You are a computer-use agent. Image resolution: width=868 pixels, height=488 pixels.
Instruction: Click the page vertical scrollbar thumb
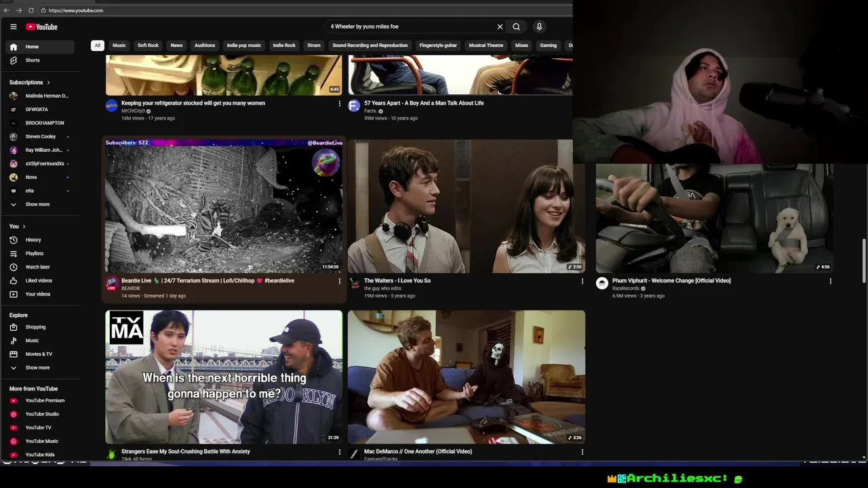[x=863, y=261]
